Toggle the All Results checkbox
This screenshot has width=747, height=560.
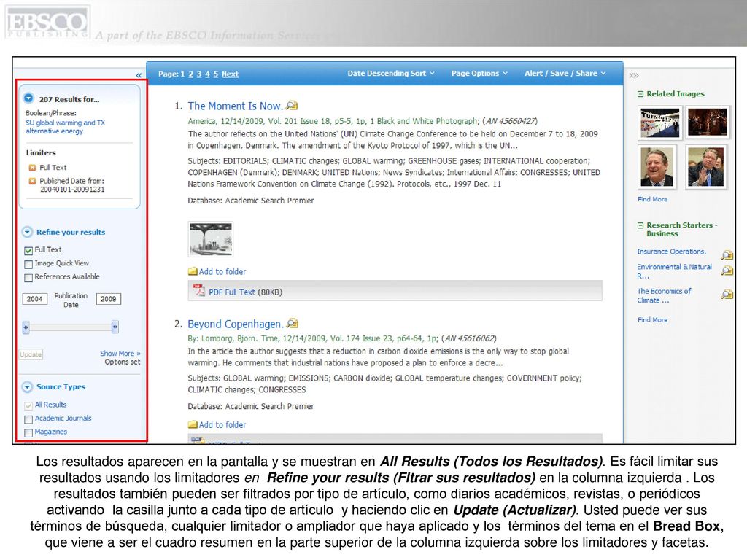point(28,405)
